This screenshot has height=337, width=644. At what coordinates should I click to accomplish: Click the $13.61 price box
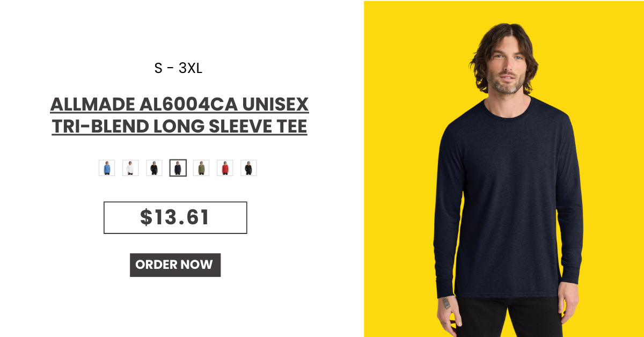pyautogui.click(x=175, y=217)
